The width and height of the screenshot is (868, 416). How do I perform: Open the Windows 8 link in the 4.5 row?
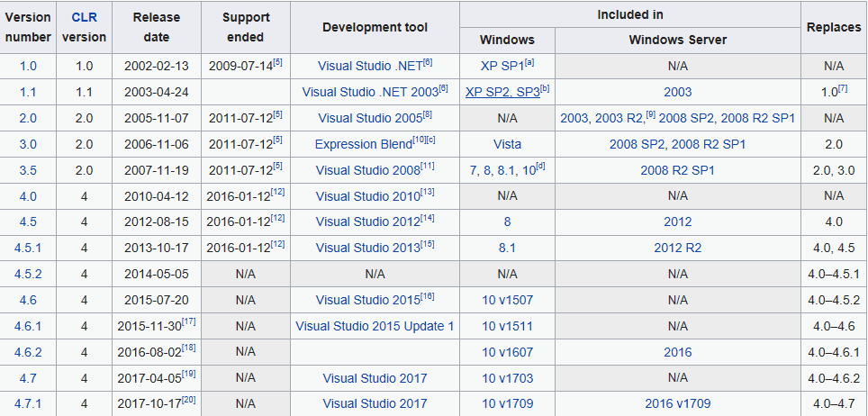coord(507,222)
